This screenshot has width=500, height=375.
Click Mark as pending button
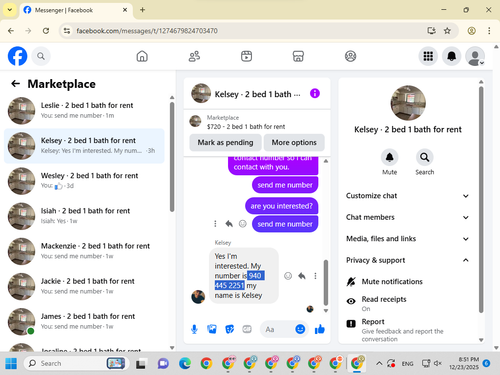225,142
